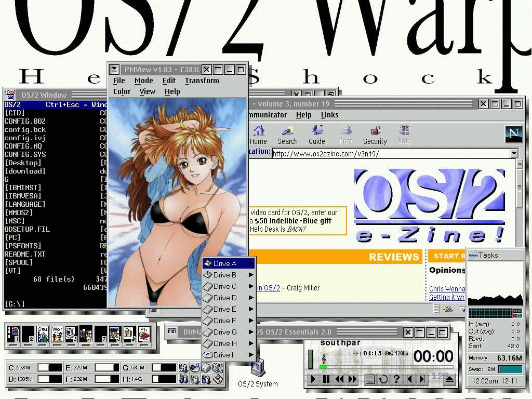Open the View menu in PMView
Screen dimensions: 532x399
tap(147, 91)
